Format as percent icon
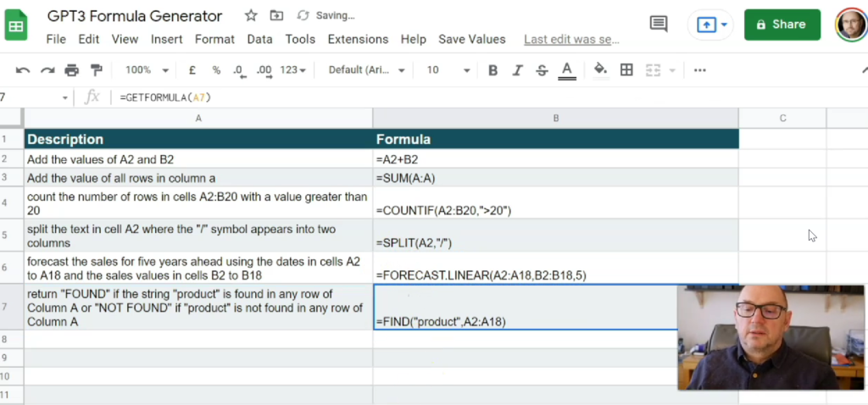The width and height of the screenshot is (868, 405). (x=216, y=70)
